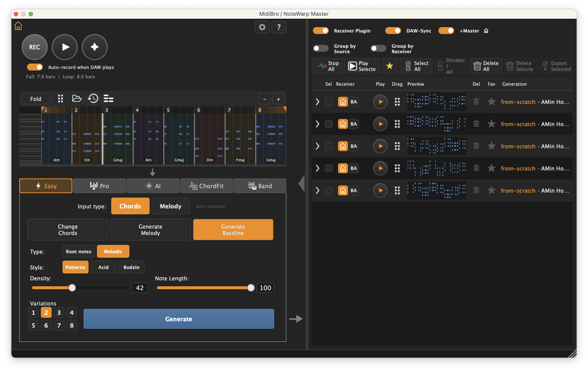This screenshot has width=588, height=371.
Task: Enable Group by Receiver
Action: 378,48
